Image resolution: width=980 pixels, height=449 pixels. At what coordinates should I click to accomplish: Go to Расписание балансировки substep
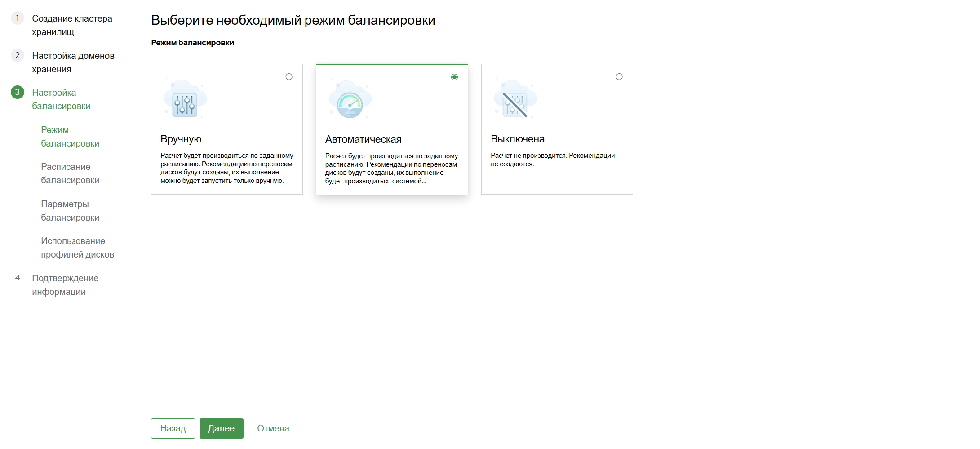click(x=70, y=173)
